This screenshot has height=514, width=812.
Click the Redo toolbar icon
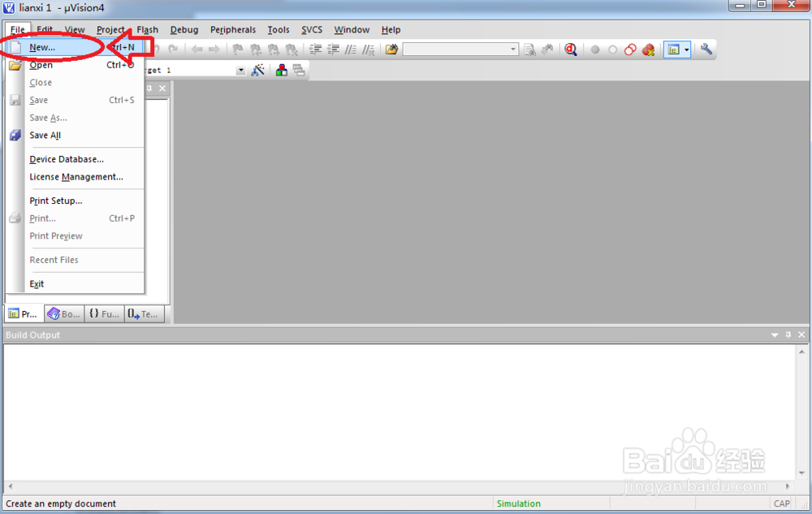coord(174,50)
